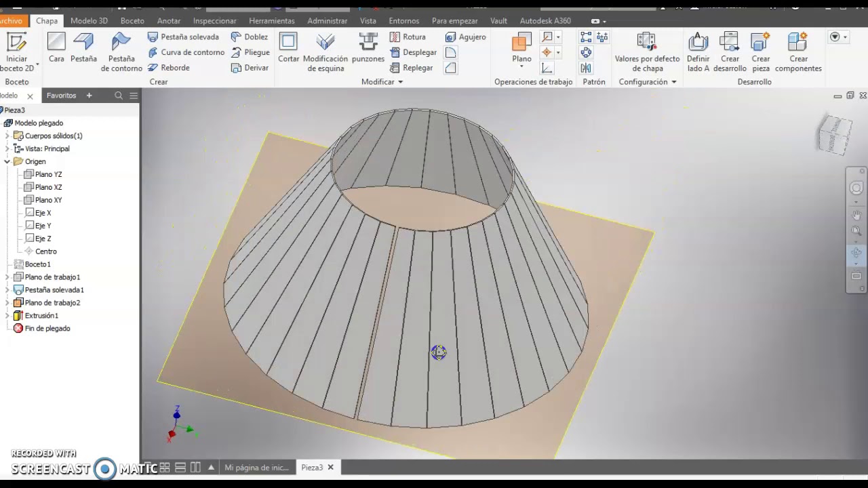
Task: Click the UCS coordinate system icon
Action: (x=547, y=68)
